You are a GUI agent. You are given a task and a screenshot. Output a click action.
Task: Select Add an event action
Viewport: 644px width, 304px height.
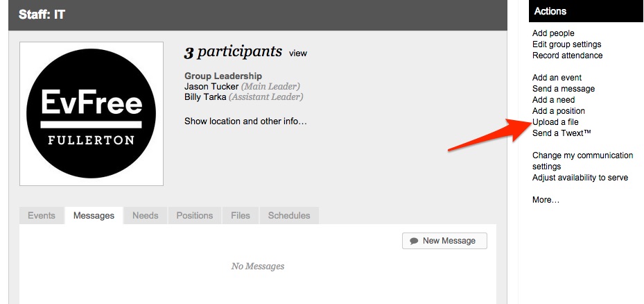pos(557,78)
